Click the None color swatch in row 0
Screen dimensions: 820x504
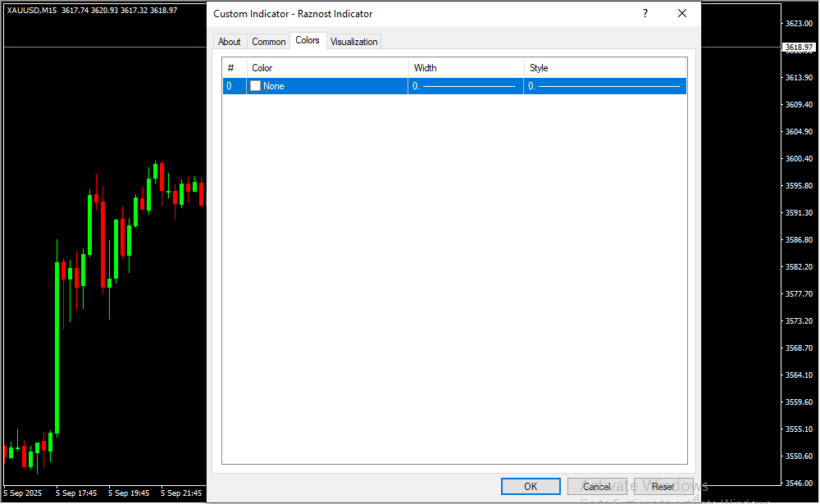[x=256, y=86]
